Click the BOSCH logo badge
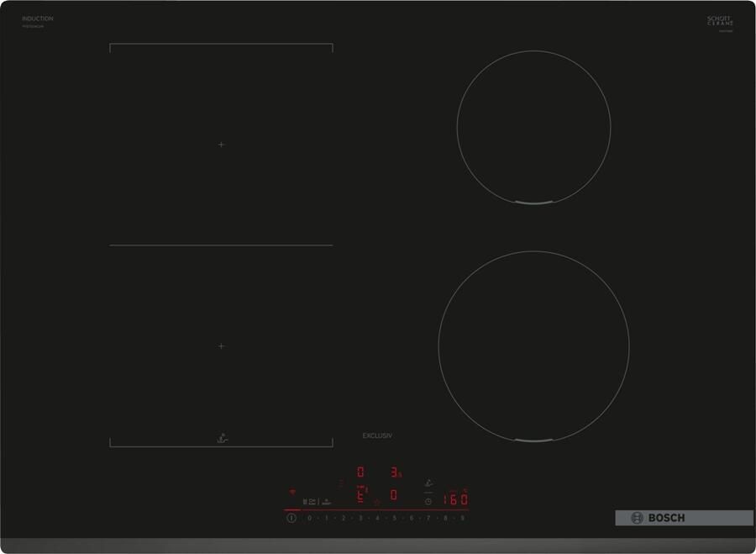The width and height of the screenshot is (756, 554). (684, 518)
